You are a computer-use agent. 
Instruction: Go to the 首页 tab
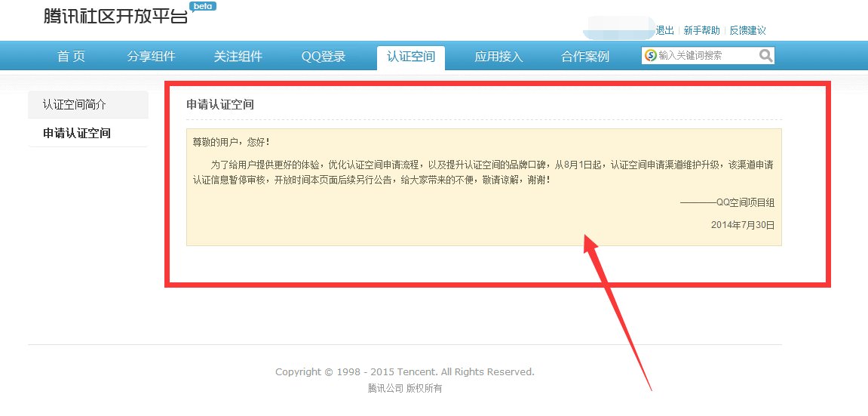(72, 56)
